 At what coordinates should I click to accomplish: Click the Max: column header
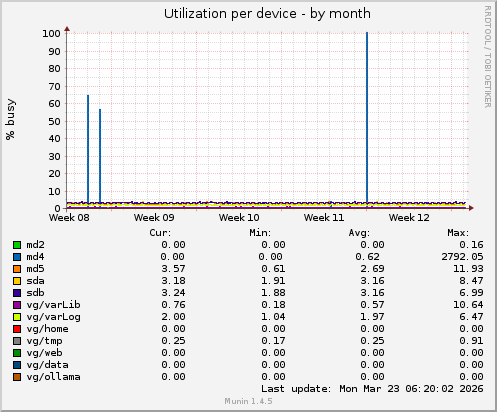click(458, 233)
